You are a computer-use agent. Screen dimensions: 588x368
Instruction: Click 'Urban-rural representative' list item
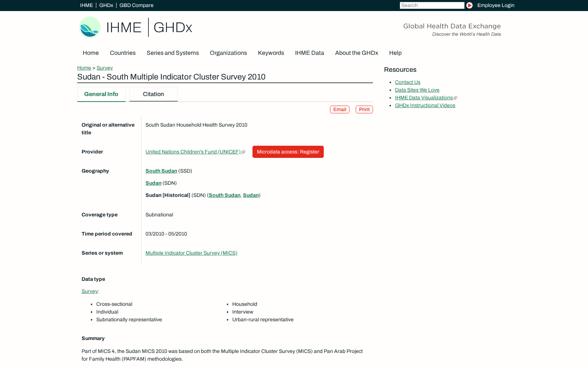coord(263,320)
